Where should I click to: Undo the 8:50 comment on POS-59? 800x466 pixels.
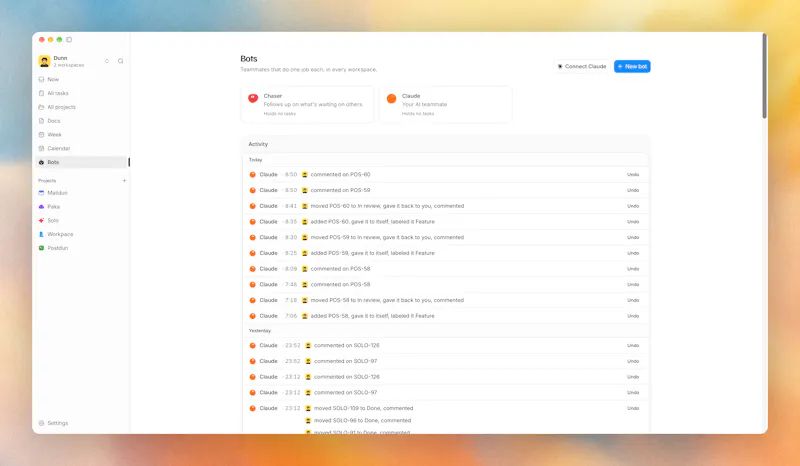(633, 190)
